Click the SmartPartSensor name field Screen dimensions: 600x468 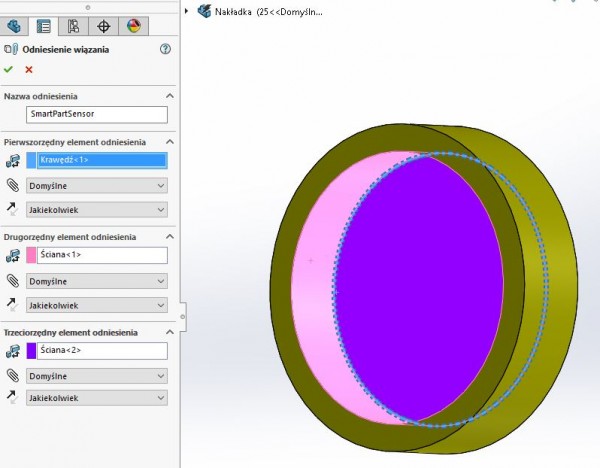96,115
